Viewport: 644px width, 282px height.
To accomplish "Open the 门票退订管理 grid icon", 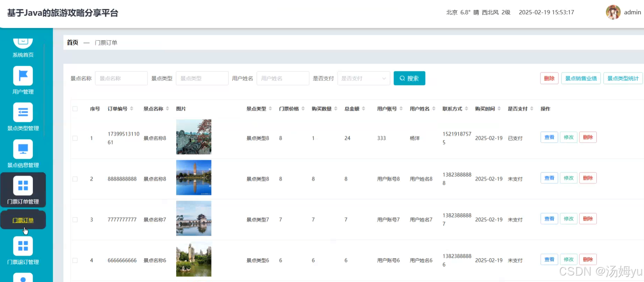I will [x=23, y=246].
